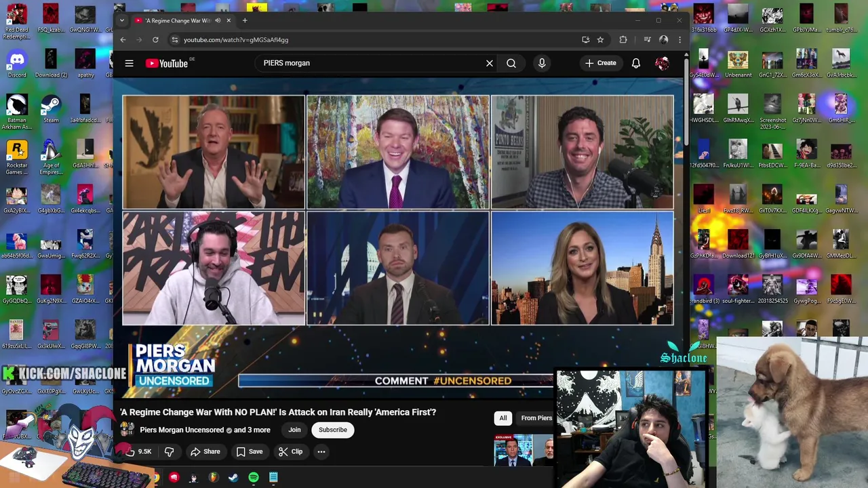
Task: Toggle Subscribe to Piers Morgan Uncensored
Action: click(333, 430)
